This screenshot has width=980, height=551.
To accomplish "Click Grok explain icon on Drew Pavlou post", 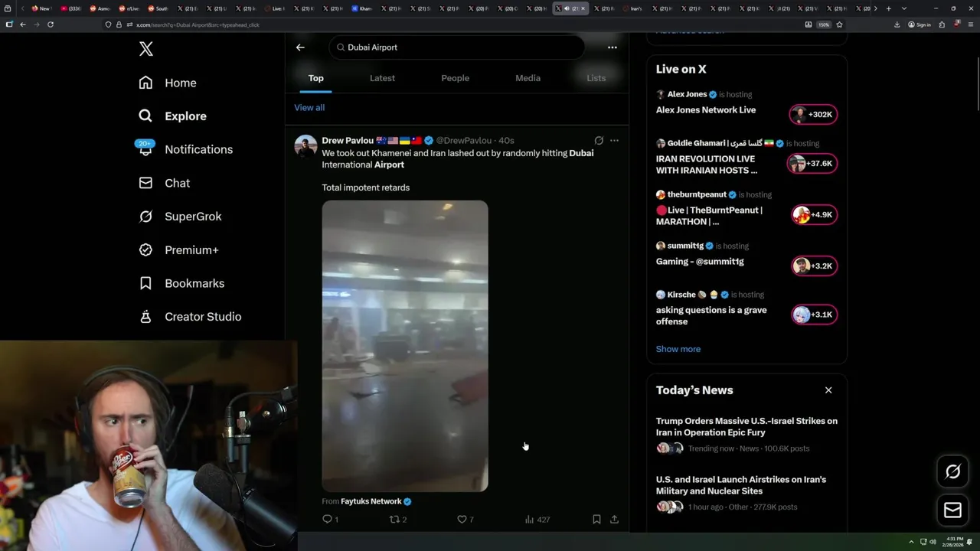I will coord(599,141).
